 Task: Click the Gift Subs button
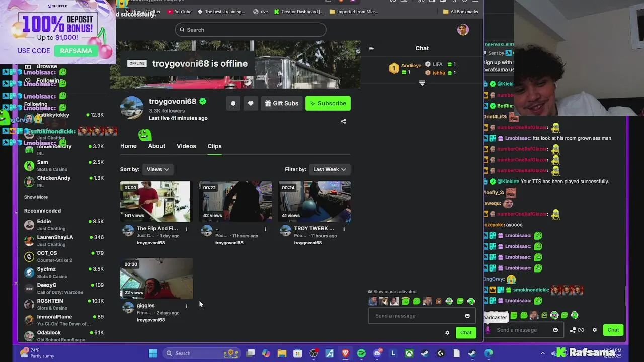[281, 103]
